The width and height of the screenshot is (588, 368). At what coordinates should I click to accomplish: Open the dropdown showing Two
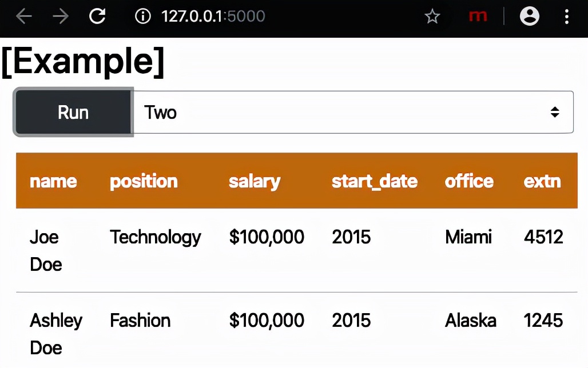point(343,113)
